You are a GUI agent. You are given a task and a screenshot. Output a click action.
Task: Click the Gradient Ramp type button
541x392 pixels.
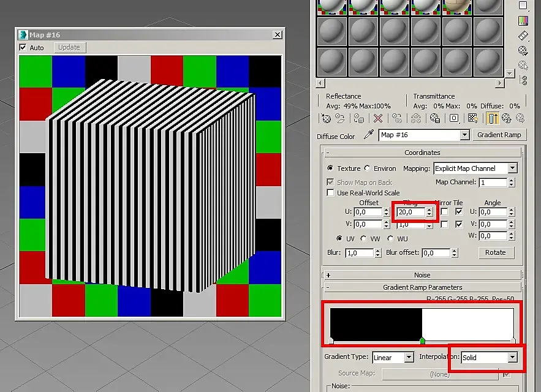499,135
